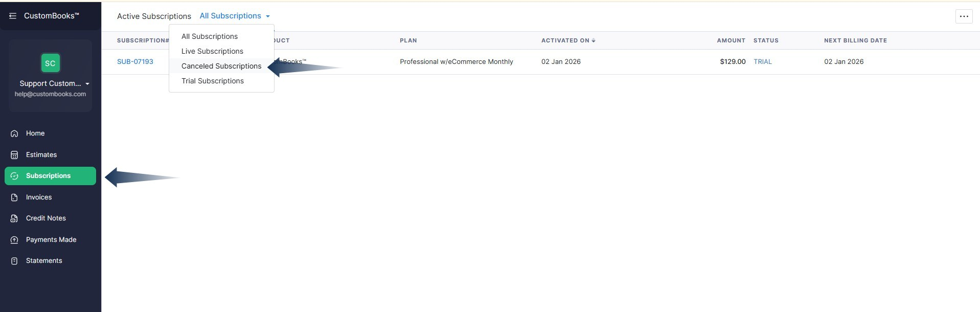The width and height of the screenshot is (980, 312).
Task: Sort by Activated On arrow icon
Action: [x=594, y=40]
